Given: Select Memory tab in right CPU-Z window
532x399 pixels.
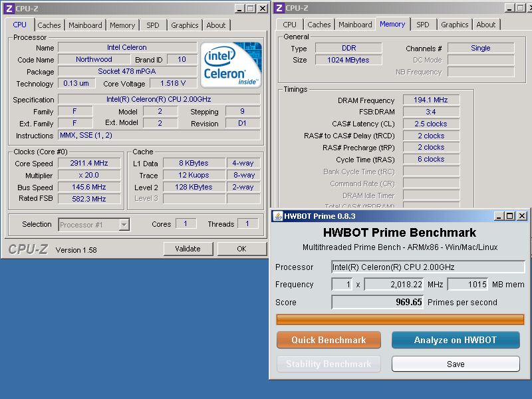Looking at the screenshot, I should [392, 24].
